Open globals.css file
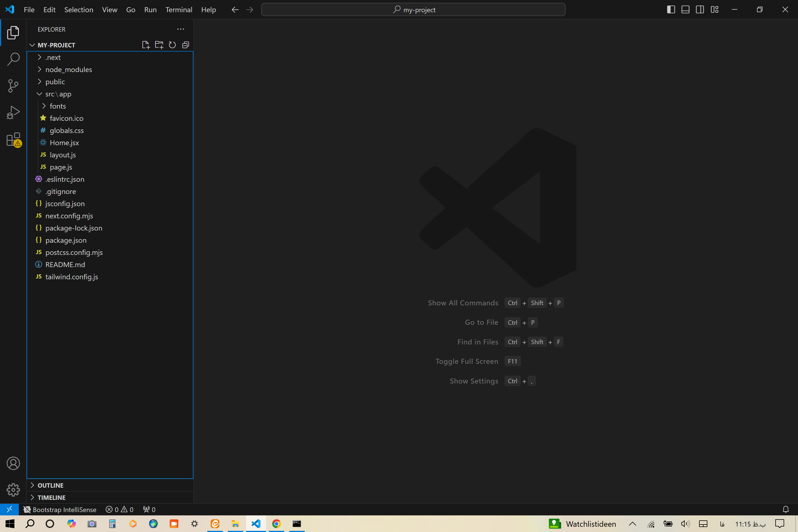Viewport: 798px width, 532px height. (110, 131)
